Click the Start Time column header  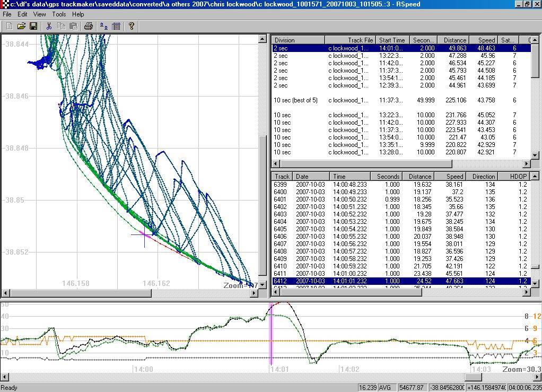[x=392, y=40]
